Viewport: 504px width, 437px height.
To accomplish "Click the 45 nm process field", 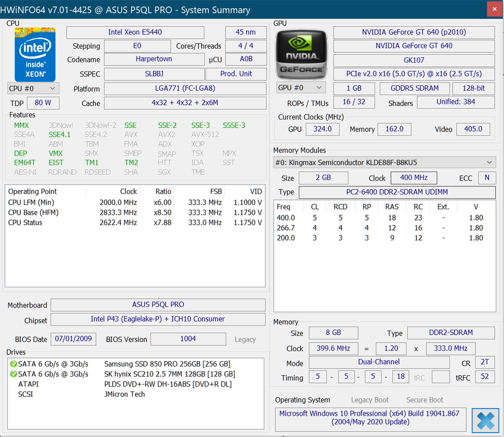I will coord(246,32).
